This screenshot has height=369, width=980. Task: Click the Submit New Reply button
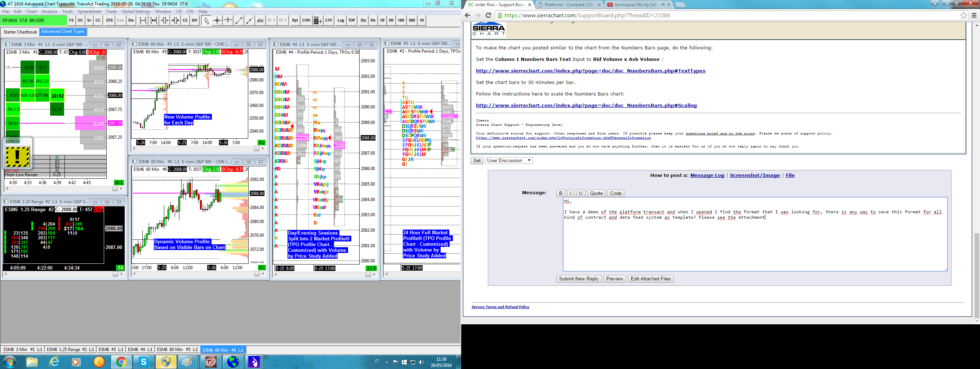(x=579, y=279)
